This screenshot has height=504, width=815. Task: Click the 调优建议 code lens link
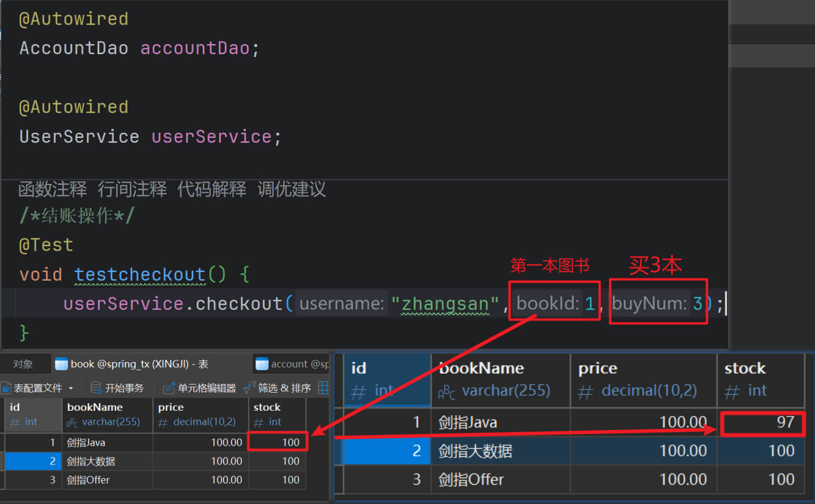click(291, 189)
